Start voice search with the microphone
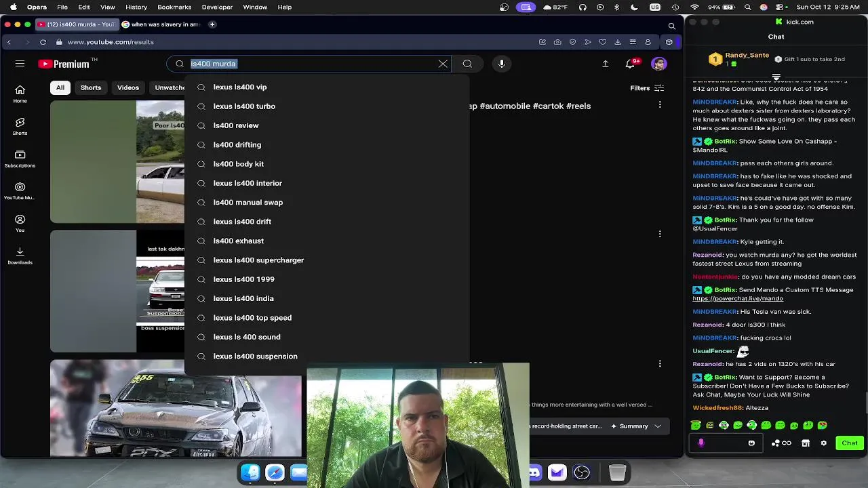Viewport: 868px width, 488px height. (502, 64)
